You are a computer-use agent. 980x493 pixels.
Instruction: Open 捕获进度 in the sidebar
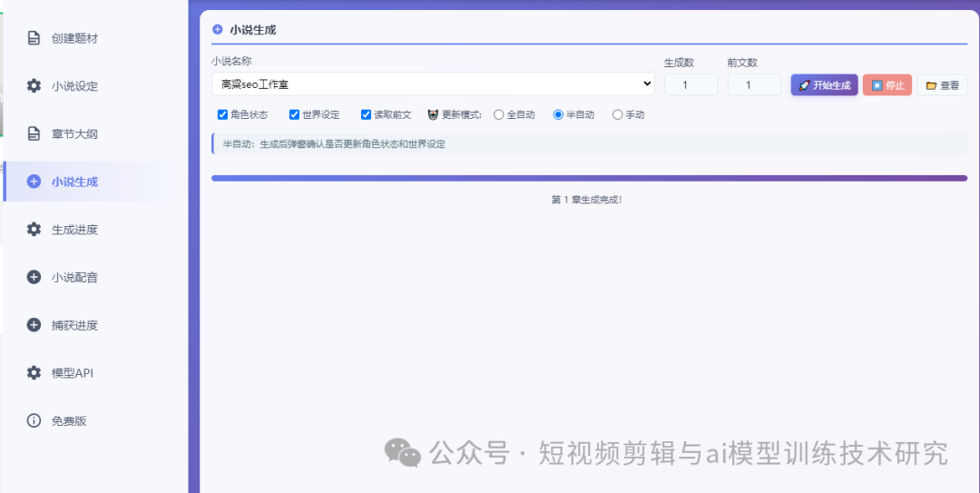click(x=95, y=325)
